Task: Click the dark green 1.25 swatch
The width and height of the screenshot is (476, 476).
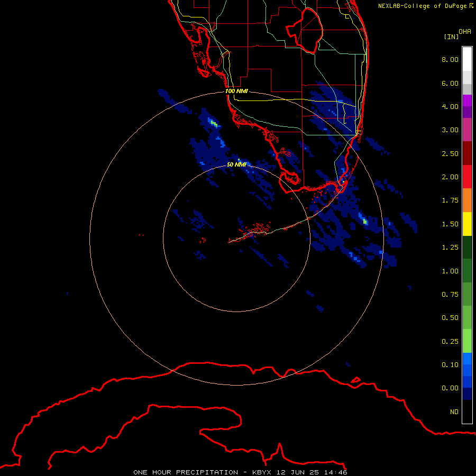Action: coord(467,247)
